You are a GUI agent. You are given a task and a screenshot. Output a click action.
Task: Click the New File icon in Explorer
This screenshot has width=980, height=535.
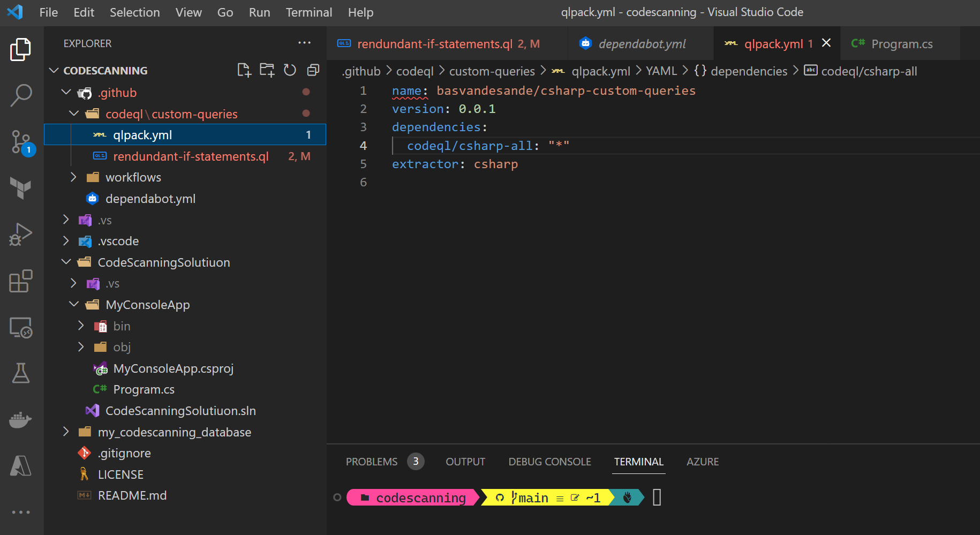(244, 70)
